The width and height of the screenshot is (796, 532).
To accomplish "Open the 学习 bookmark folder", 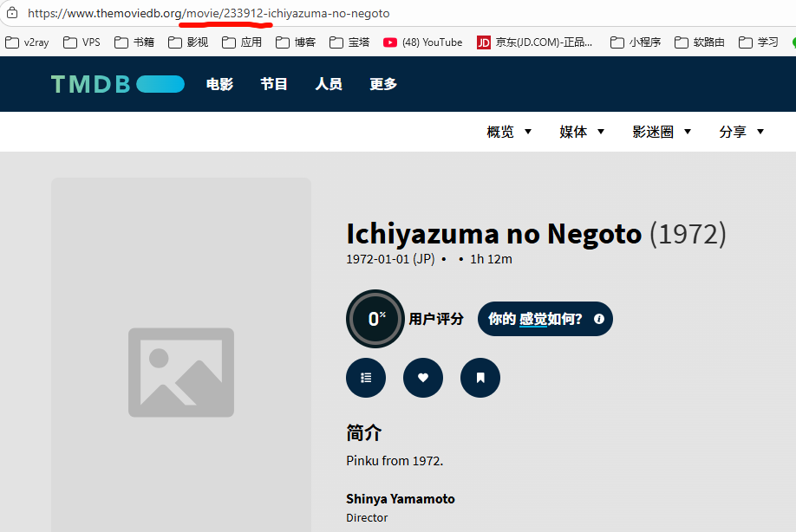I will (759, 42).
